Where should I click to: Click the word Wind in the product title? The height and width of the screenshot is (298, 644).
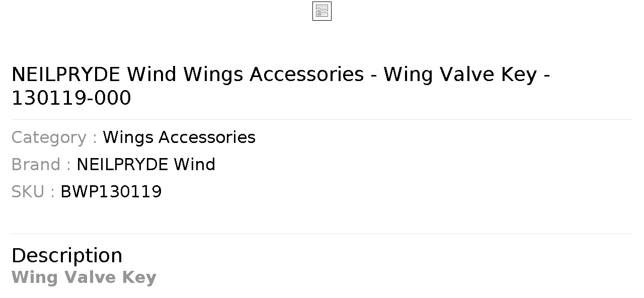pyautogui.click(x=151, y=74)
